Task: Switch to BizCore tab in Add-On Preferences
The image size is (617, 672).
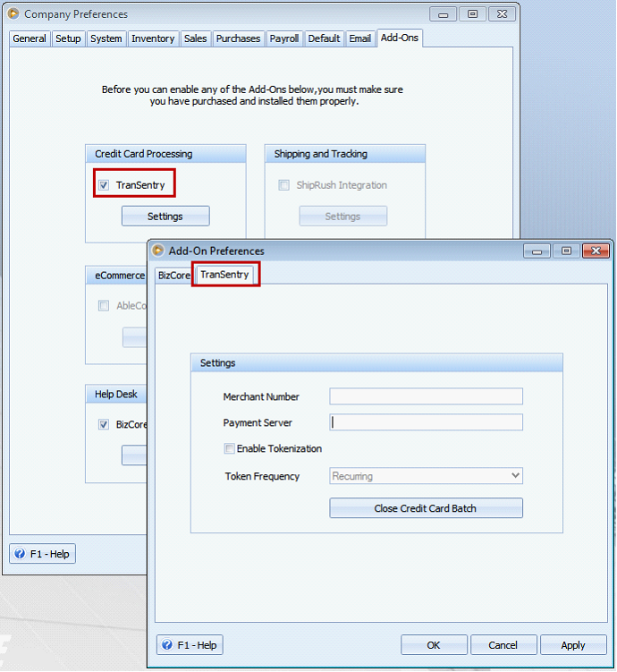Action: [173, 275]
